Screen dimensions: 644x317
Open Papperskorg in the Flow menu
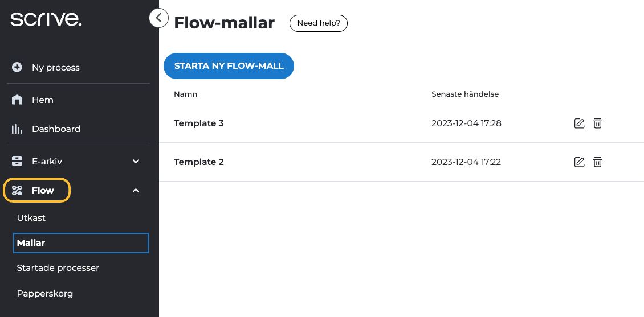[x=45, y=294]
